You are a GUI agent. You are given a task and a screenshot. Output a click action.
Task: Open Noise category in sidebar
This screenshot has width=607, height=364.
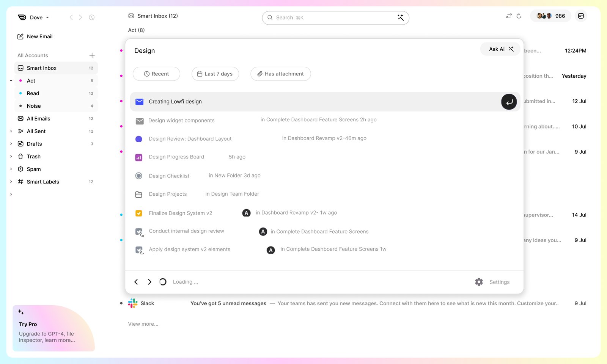[56, 106]
